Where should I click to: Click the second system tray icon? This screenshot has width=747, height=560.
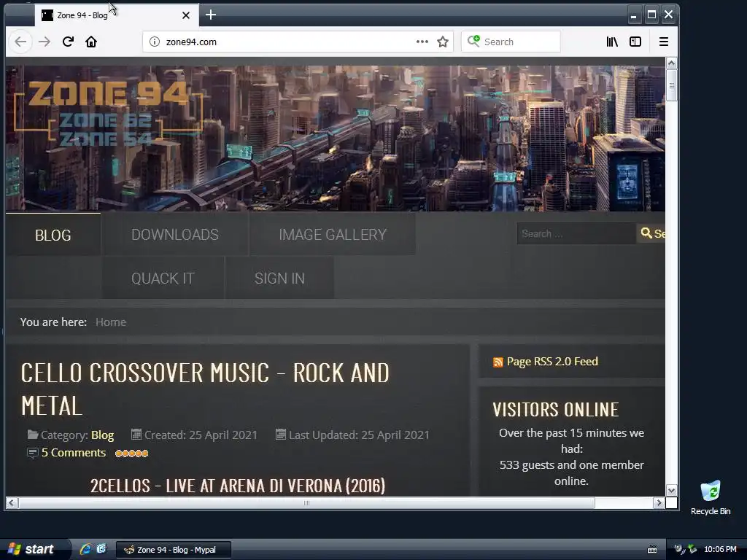tap(692, 550)
